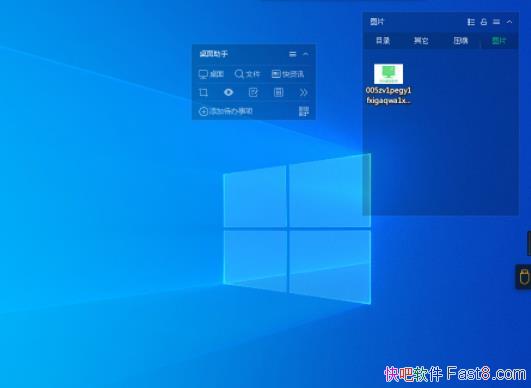Open the sticky note edit icon
531x388 pixels.
pyautogui.click(x=253, y=92)
